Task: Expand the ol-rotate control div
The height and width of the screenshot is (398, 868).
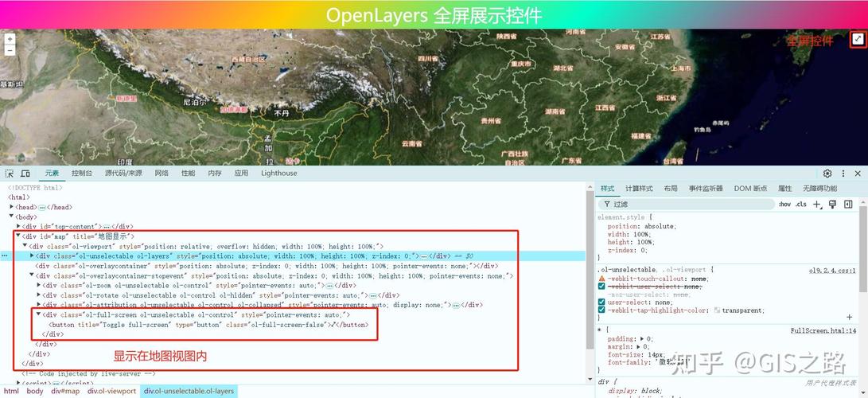Action: click(39, 295)
